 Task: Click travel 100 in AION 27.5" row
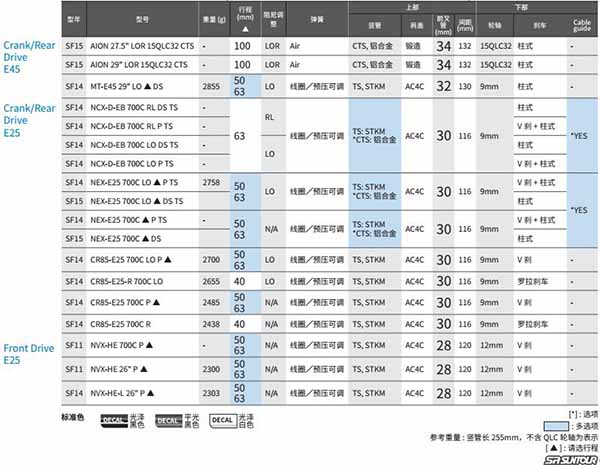[242, 46]
